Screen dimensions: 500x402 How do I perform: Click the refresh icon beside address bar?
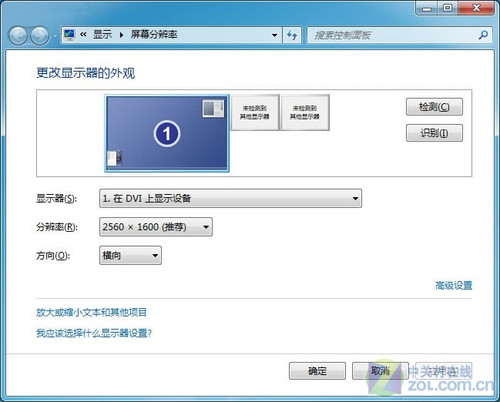click(x=292, y=35)
